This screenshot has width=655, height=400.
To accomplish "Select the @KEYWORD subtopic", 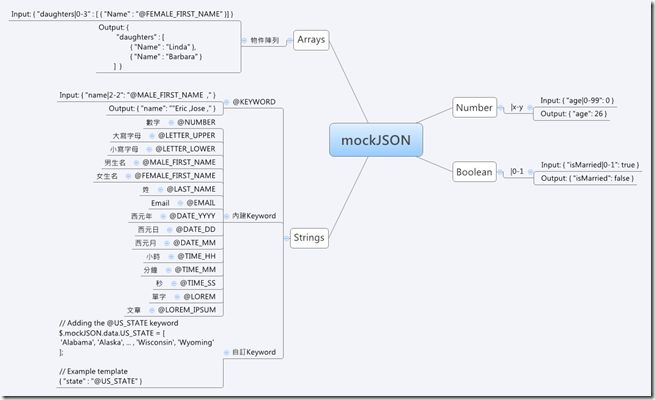I will click(254, 102).
